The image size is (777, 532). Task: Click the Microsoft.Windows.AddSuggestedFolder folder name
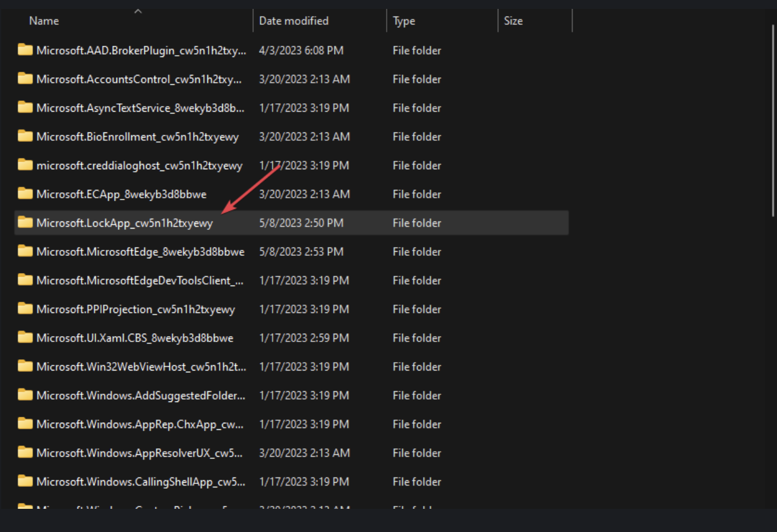[x=141, y=395]
